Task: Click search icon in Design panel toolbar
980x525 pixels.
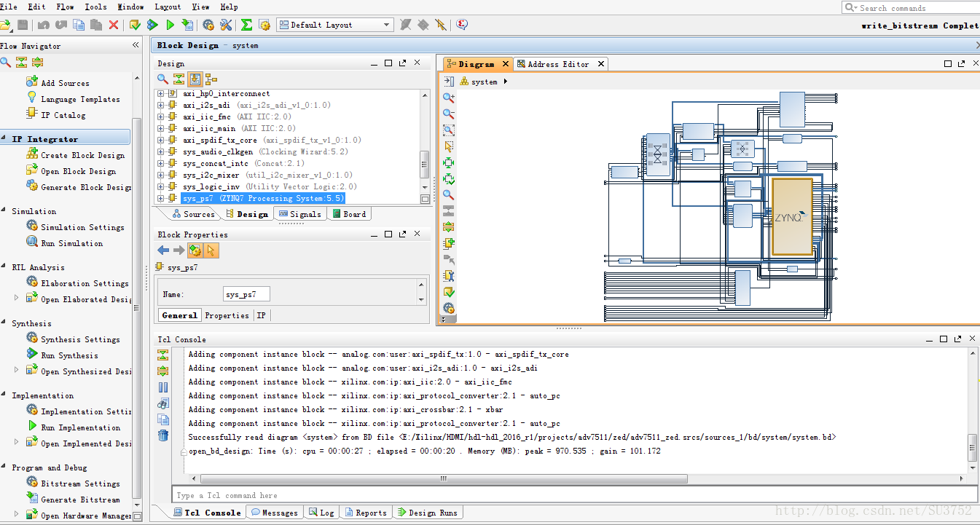Action: click(163, 79)
